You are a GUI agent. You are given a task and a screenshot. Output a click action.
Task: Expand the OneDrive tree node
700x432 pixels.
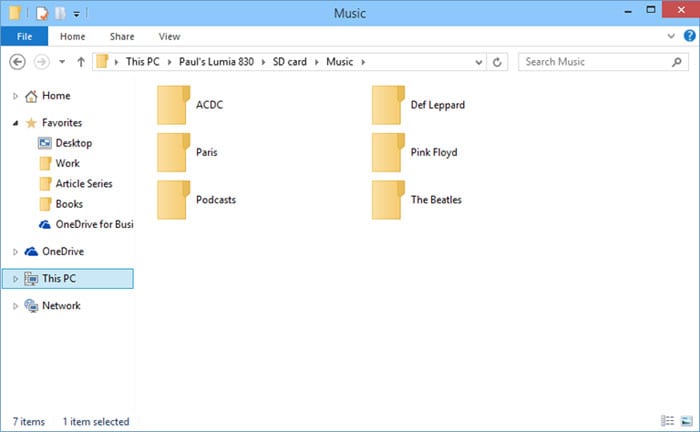[x=15, y=251]
